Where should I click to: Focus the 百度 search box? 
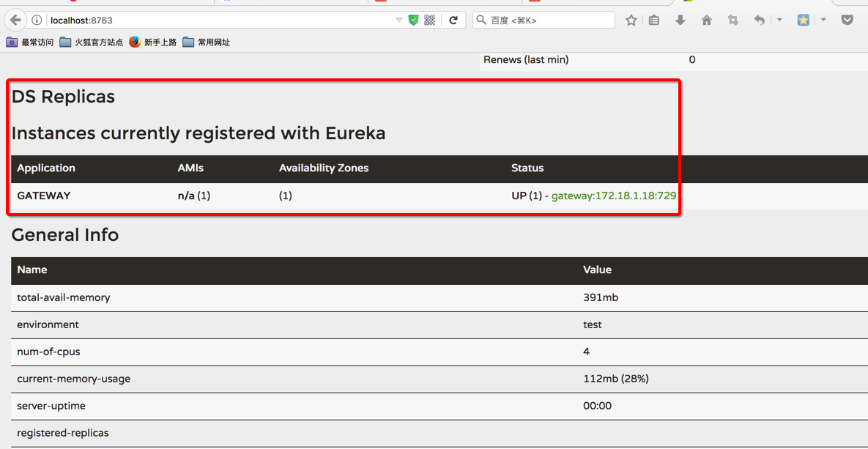tap(549, 21)
